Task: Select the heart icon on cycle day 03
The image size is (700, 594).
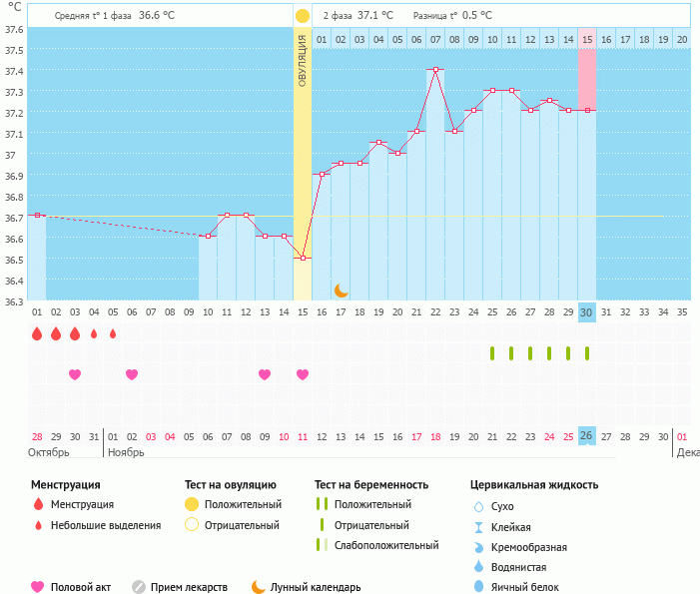Action: tap(75, 374)
